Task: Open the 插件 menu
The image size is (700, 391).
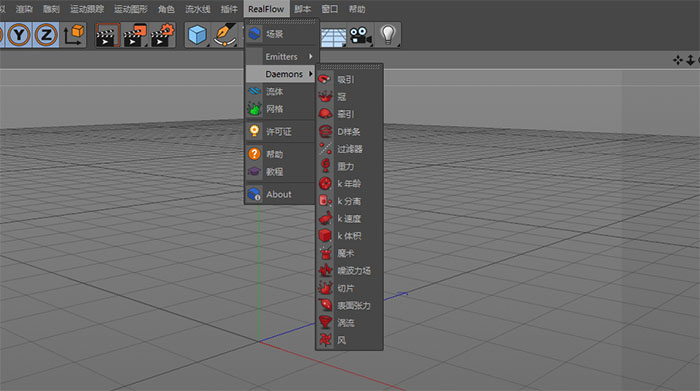Action: pos(229,9)
